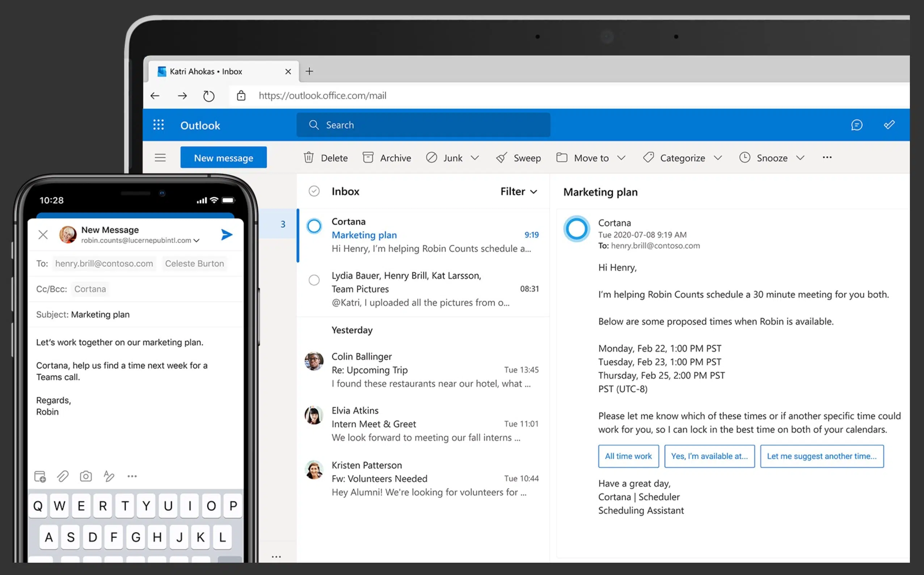Click Move to in toolbar

tap(582, 158)
